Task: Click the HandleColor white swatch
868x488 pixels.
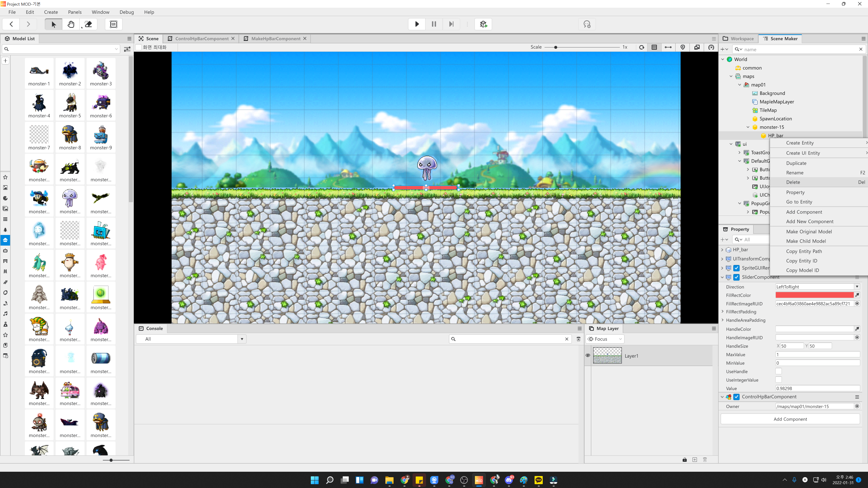Action: (x=814, y=329)
